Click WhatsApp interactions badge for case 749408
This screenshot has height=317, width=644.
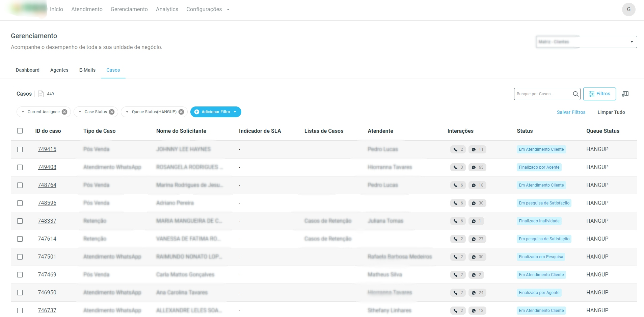click(477, 167)
